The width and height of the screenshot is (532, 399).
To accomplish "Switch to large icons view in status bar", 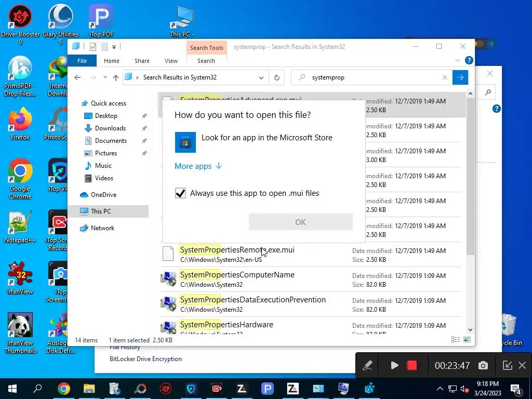I will point(467,340).
